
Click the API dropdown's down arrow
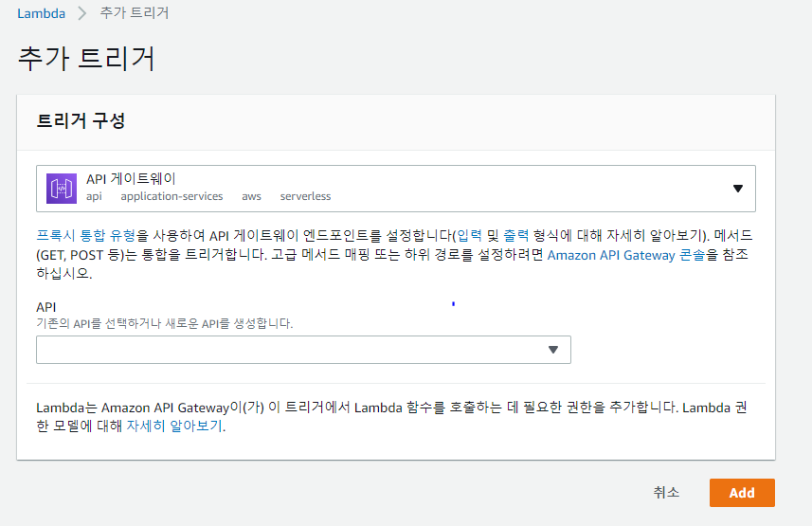coord(553,350)
